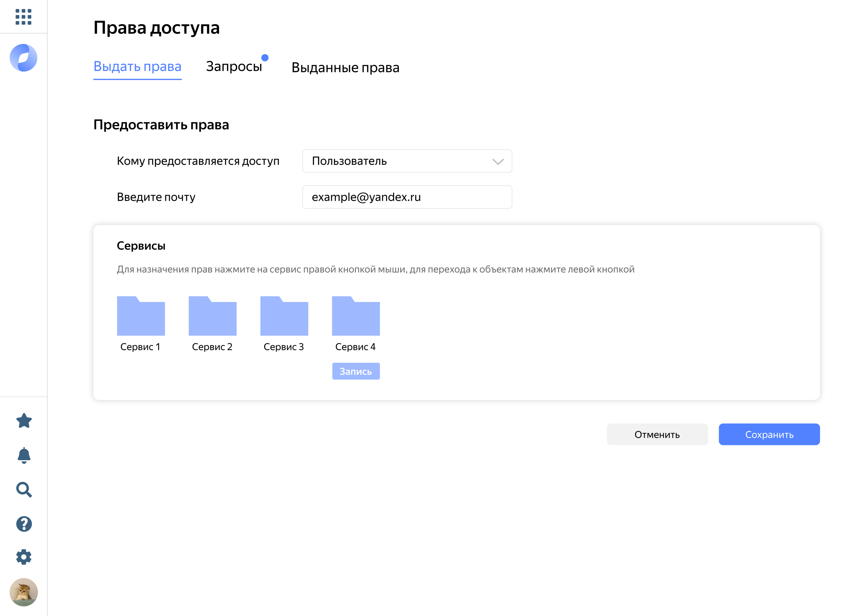Select the Выдать права tab
Image resolution: width=867 pixels, height=616 pixels.
point(137,66)
